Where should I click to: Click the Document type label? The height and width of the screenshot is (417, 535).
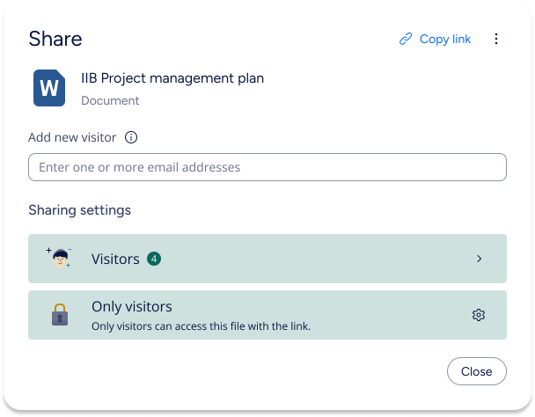(x=110, y=101)
